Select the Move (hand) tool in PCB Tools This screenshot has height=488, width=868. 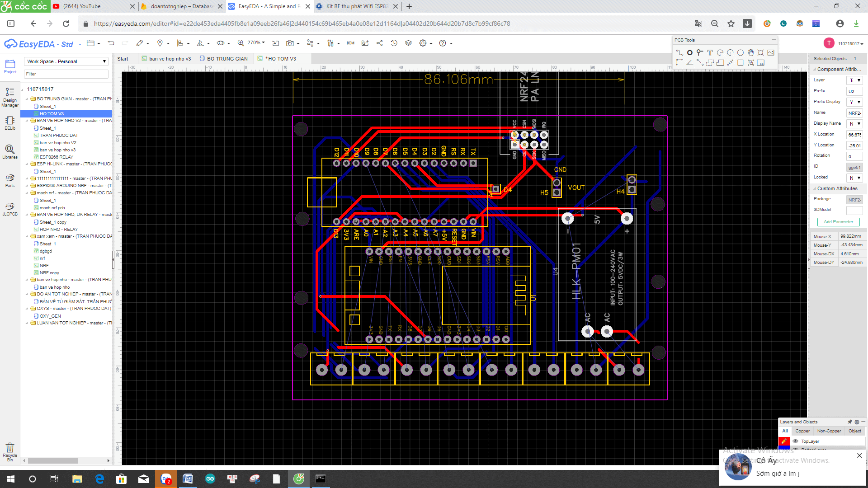(750, 53)
